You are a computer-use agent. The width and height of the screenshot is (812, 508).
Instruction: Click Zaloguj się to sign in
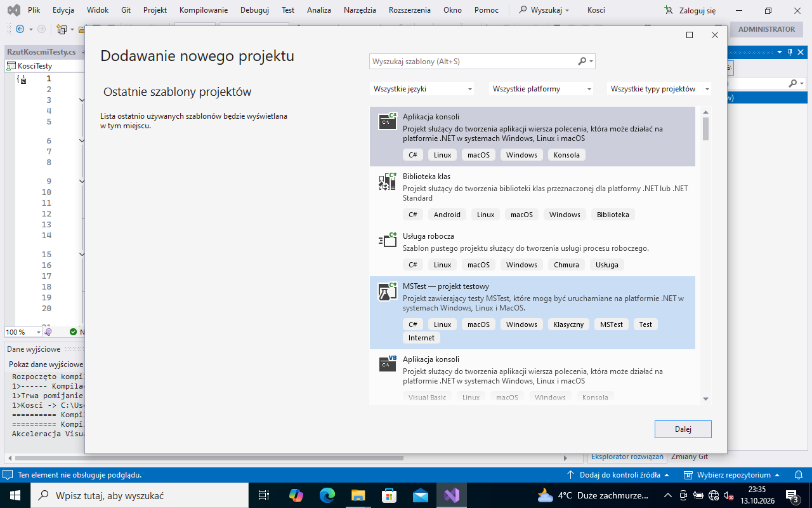click(x=690, y=10)
